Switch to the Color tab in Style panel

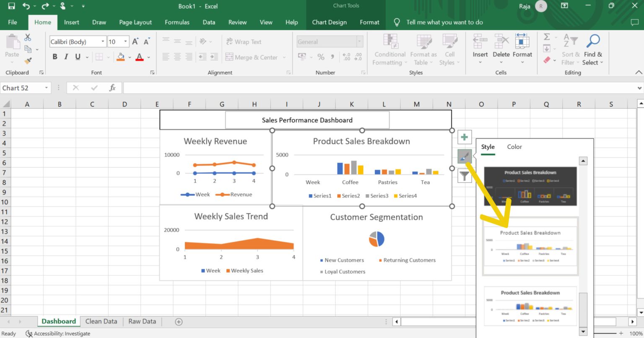click(514, 147)
